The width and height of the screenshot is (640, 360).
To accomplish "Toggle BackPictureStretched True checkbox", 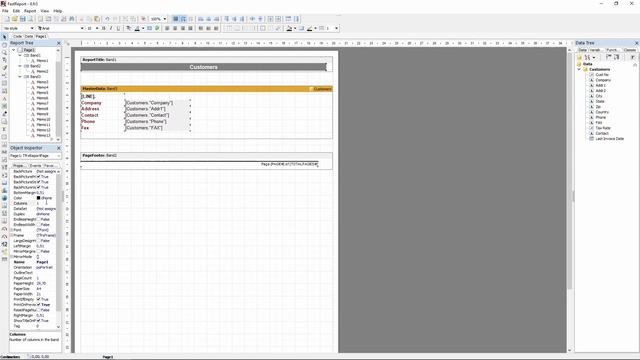I will tap(38, 182).
